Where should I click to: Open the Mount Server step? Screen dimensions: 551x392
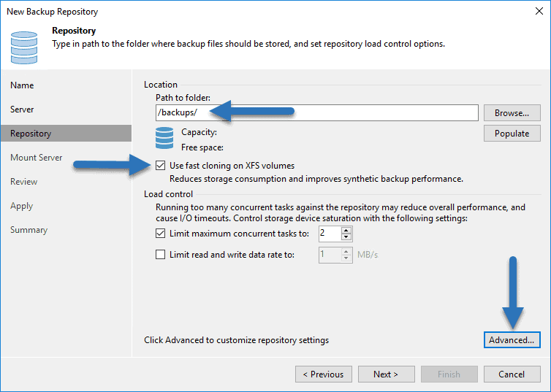point(37,158)
